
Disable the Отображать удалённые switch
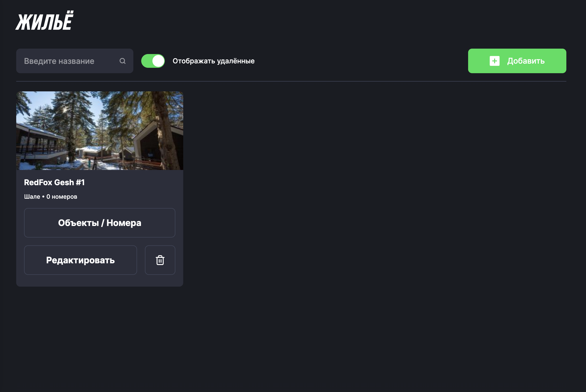click(153, 61)
